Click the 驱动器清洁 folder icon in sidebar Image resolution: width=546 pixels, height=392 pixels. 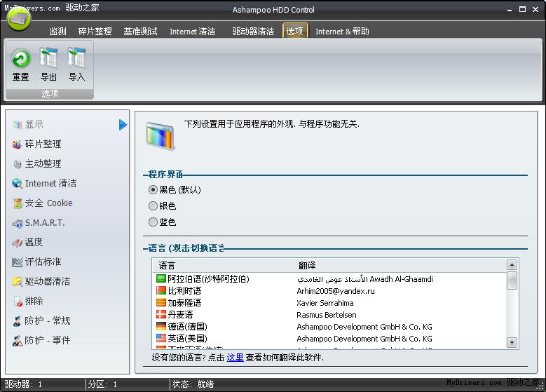tap(17, 281)
